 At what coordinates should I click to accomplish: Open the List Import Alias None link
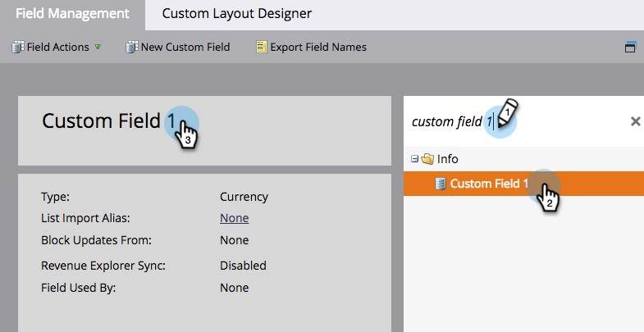pyautogui.click(x=234, y=218)
